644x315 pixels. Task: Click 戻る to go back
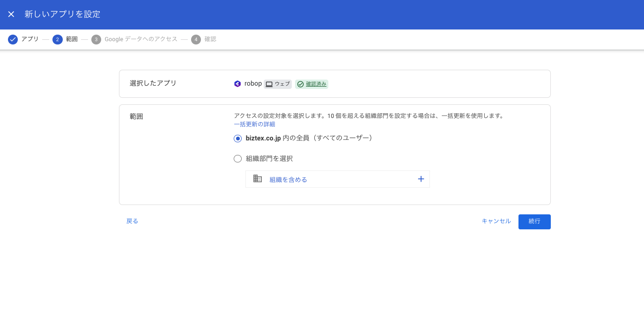[x=132, y=221]
